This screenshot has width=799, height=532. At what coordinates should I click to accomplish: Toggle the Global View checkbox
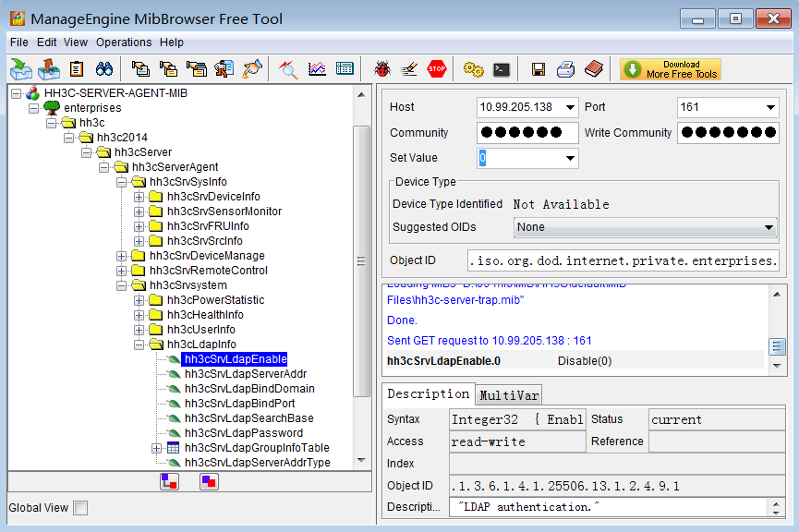click(80, 508)
